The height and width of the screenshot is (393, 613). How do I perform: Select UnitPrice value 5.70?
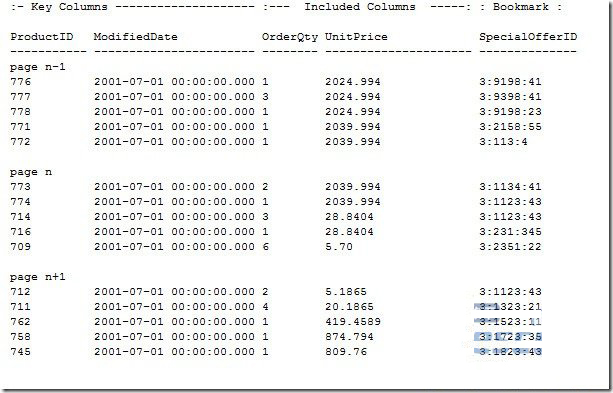tap(339, 247)
